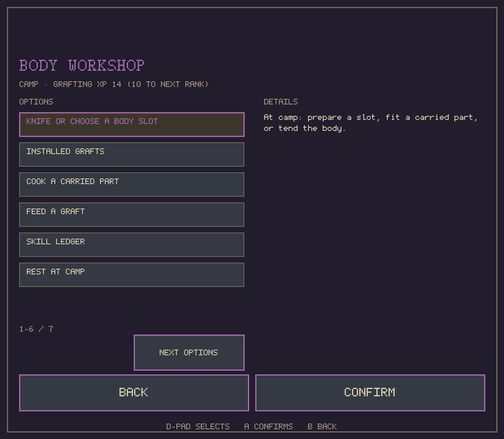Select Knife or Choose a Body Slot option
The width and height of the screenshot is (504, 439).
(132, 124)
